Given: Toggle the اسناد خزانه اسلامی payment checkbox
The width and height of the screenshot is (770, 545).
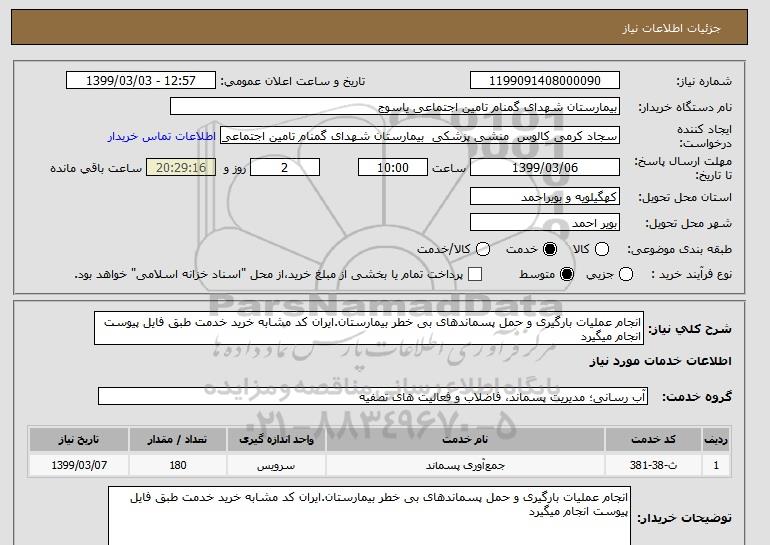Looking at the screenshot, I should coord(475,274).
